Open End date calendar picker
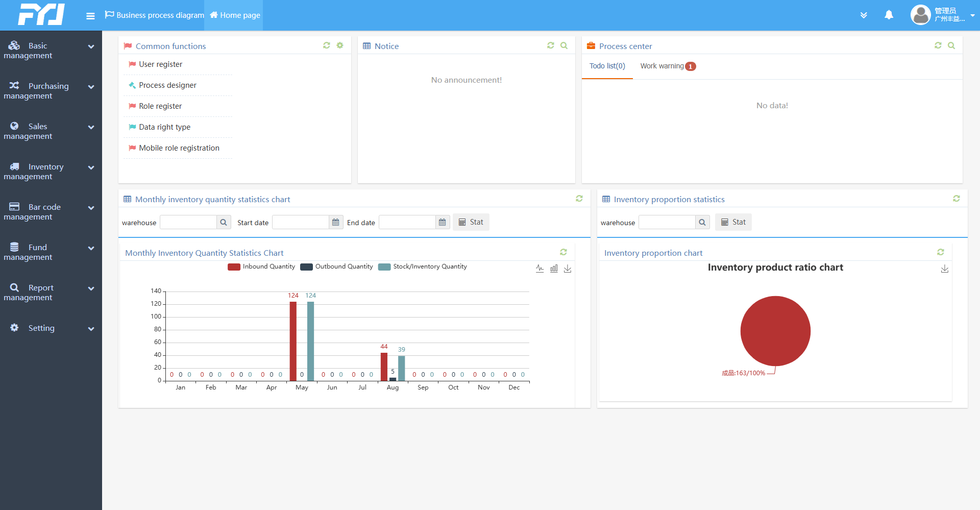This screenshot has width=980, height=510. click(x=443, y=222)
